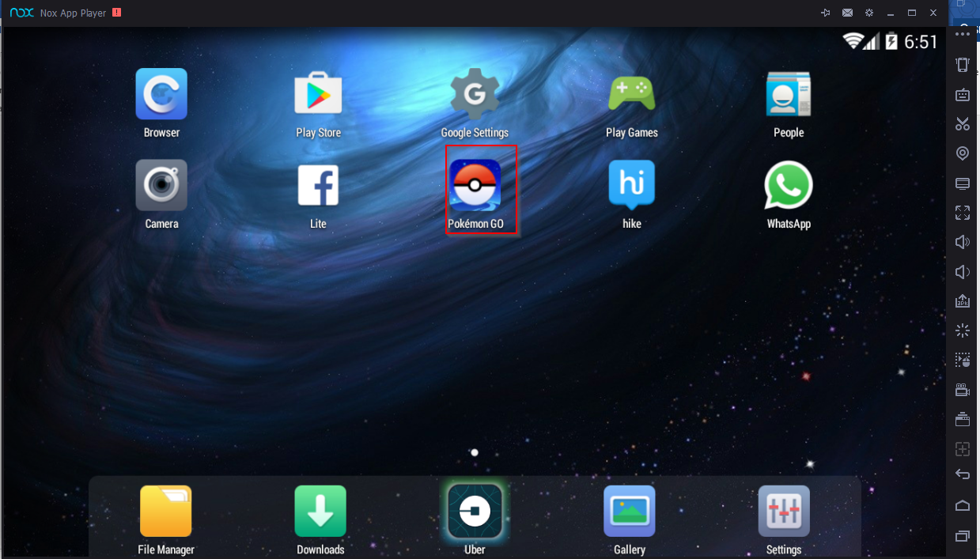
Task: Click the Android back arrow in sidebar
Action: pyautogui.click(x=963, y=474)
